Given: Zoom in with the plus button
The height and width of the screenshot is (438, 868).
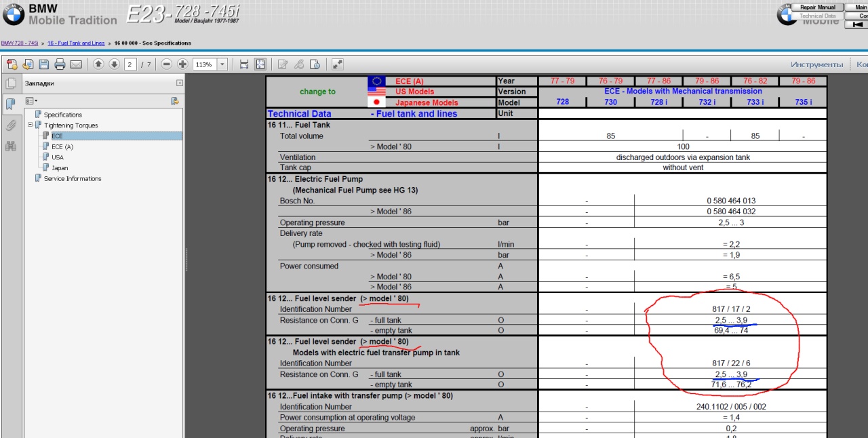Looking at the screenshot, I should pyautogui.click(x=182, y=64).
